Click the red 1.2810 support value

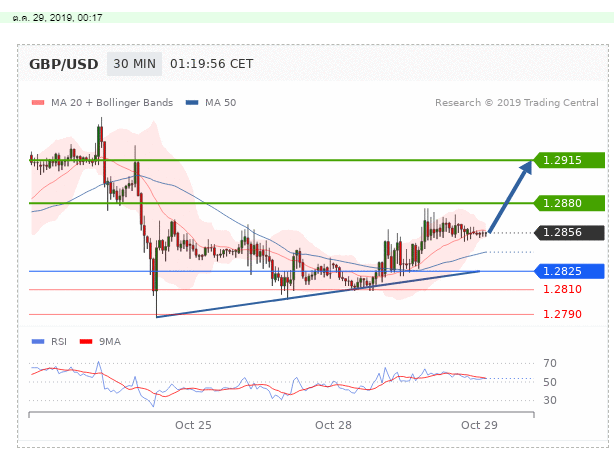click(562, 289)
